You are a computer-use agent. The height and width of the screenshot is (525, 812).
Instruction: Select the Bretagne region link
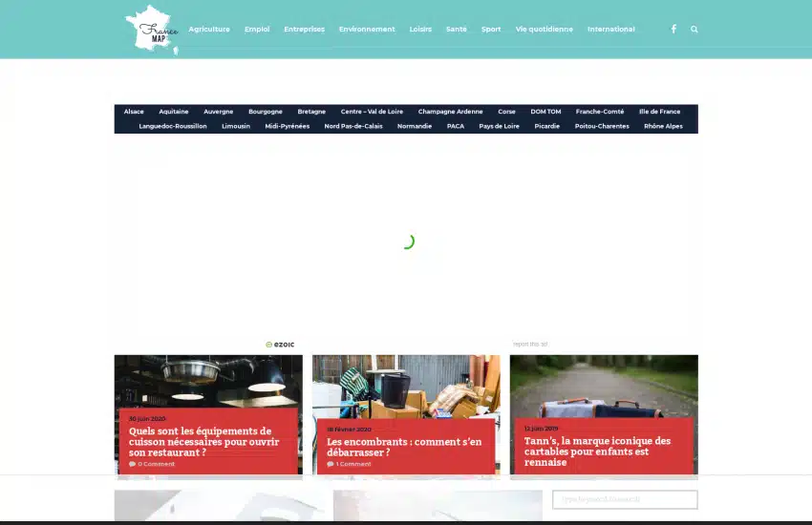[311, 112]
